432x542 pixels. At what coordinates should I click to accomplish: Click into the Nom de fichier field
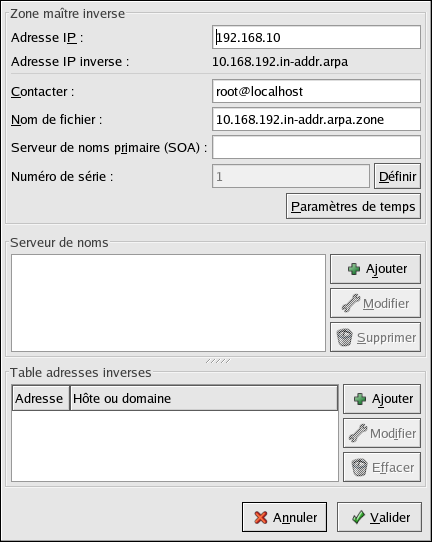[316, 119]
